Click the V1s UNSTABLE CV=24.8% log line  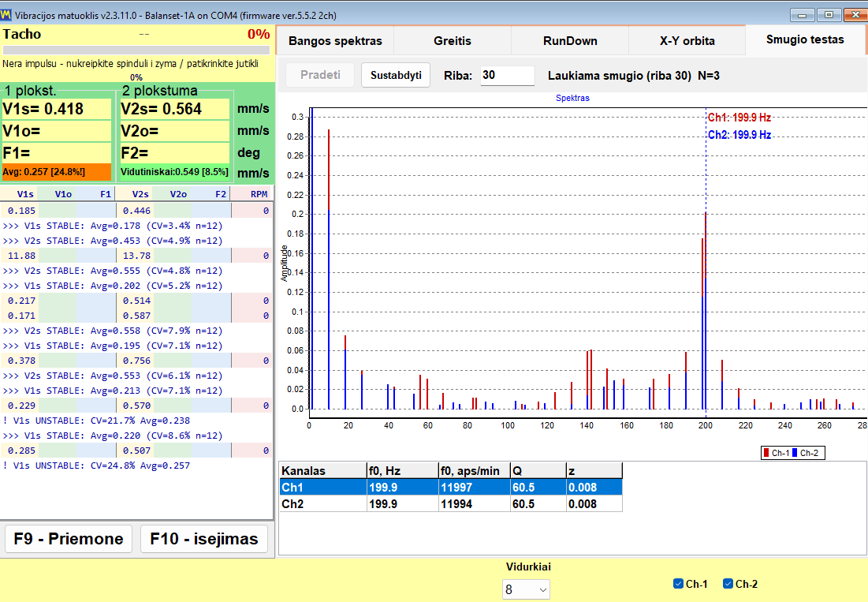97,466
